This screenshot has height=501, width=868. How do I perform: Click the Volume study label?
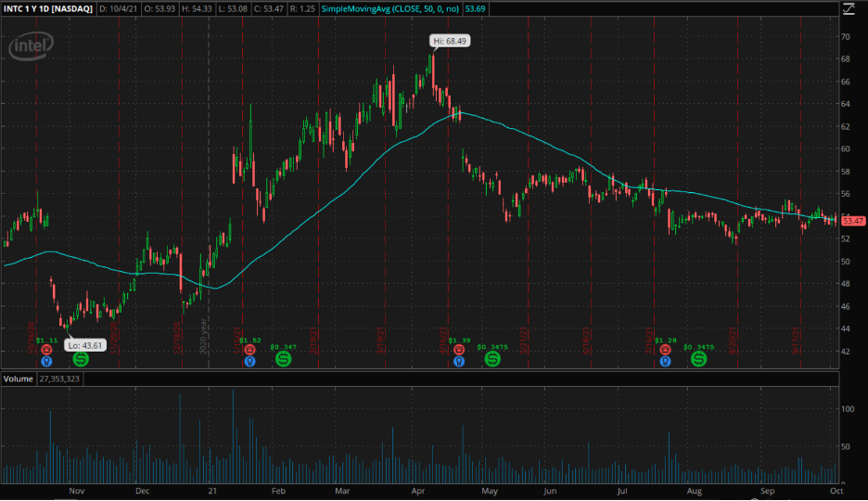click(19, 379)
